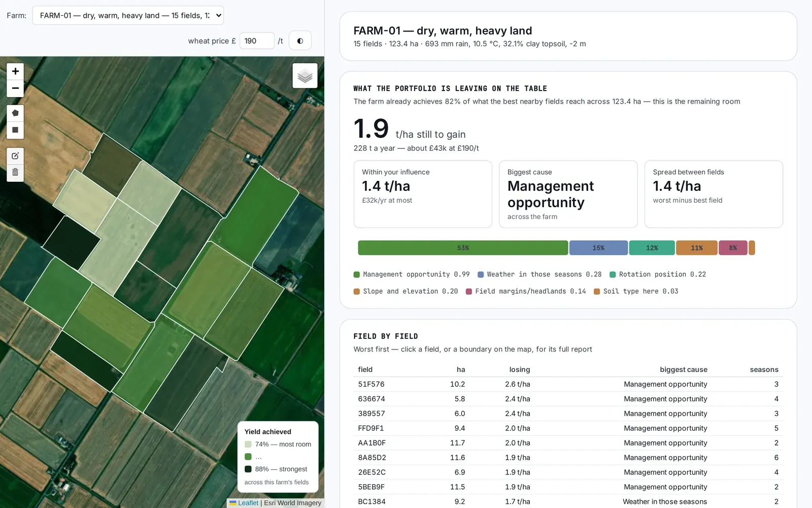Click the 'losing' column header
The width and height of the screenshot is (812, 508).
tap(520, 369)
